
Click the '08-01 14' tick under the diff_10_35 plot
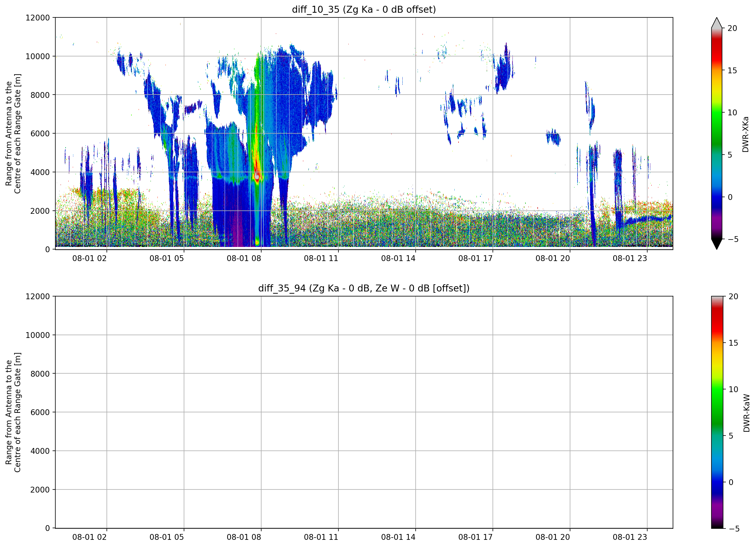tap(398, 258)
